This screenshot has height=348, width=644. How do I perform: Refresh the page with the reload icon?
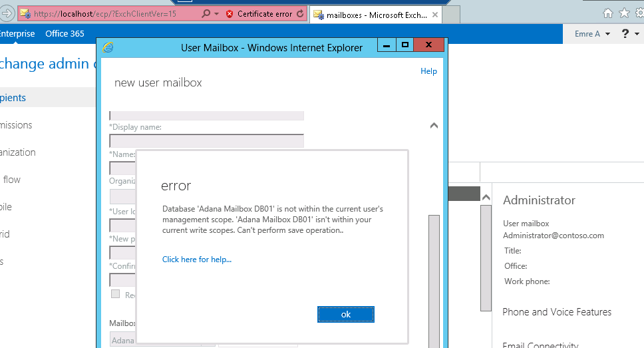tap(300, 13)
